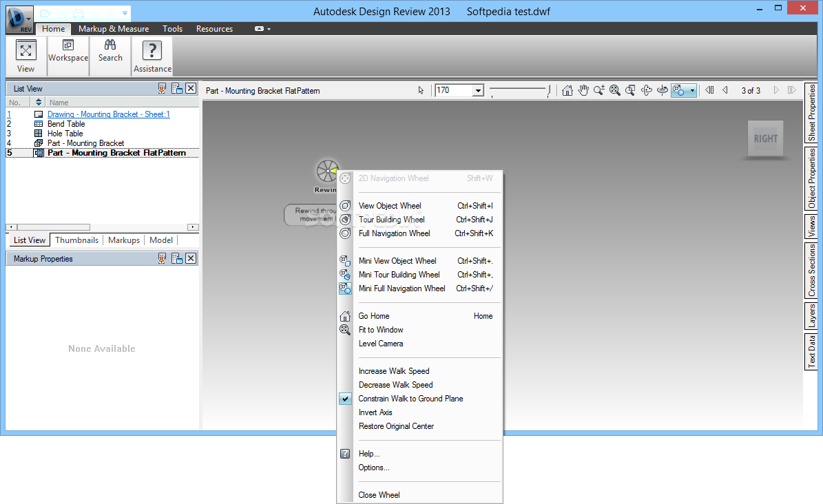Open the Customize Quick Access Toolbar dropdown
This screenshot has height=504, width=823.
(x=125, y=13)
